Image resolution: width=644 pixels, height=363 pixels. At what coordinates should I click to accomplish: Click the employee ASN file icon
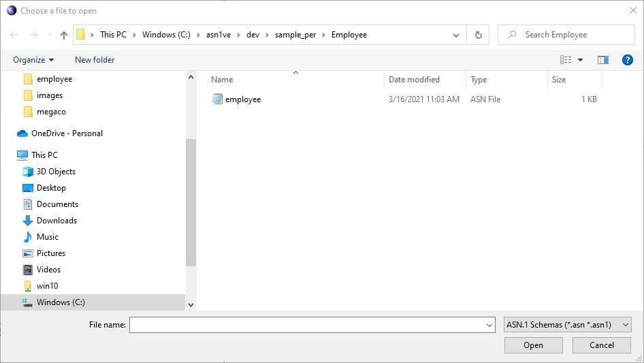pos(218,99)
